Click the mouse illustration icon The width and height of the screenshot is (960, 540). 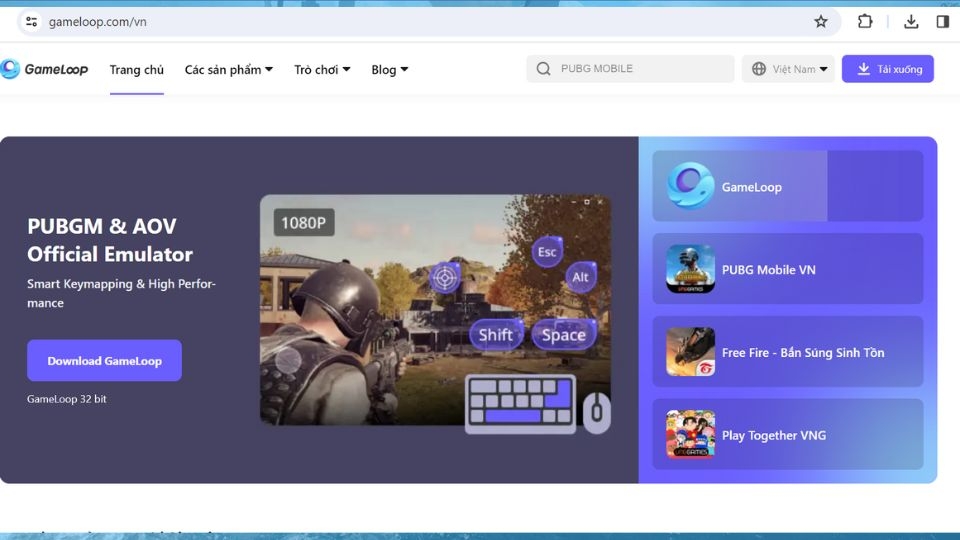(x=596, y=413)
